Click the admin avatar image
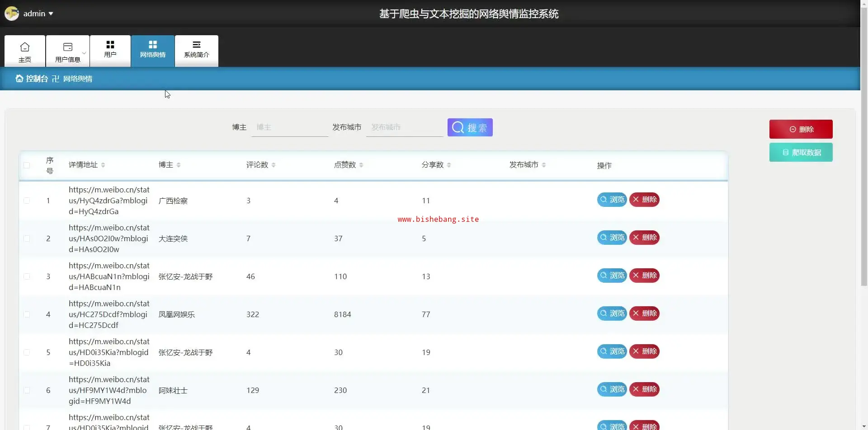Image resolution: width=868 pixels, height=430 pixels. (12, 14)
